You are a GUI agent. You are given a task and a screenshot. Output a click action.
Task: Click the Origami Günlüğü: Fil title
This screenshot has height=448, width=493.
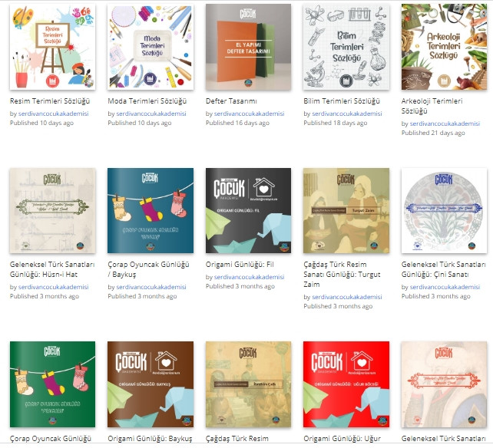240,265
